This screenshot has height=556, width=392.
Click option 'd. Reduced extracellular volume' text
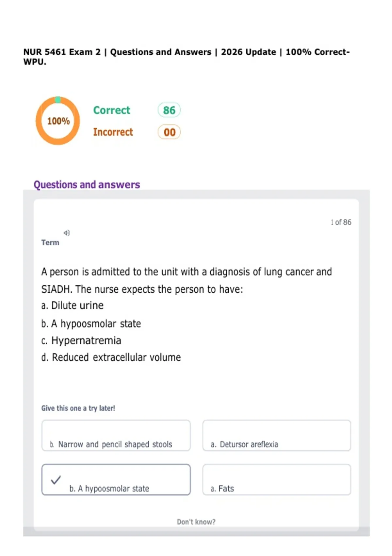tap(111, 357)
